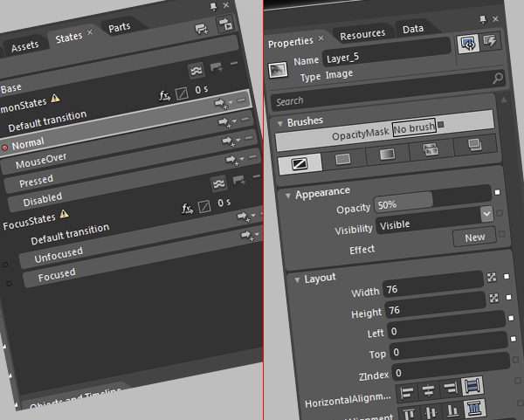
Task: Set VerticalAlignment to Bottom
Action: (x=452, y=410)
